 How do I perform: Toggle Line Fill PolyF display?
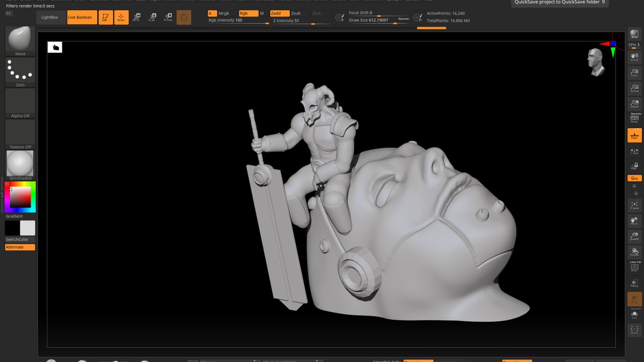coord(634,267)
